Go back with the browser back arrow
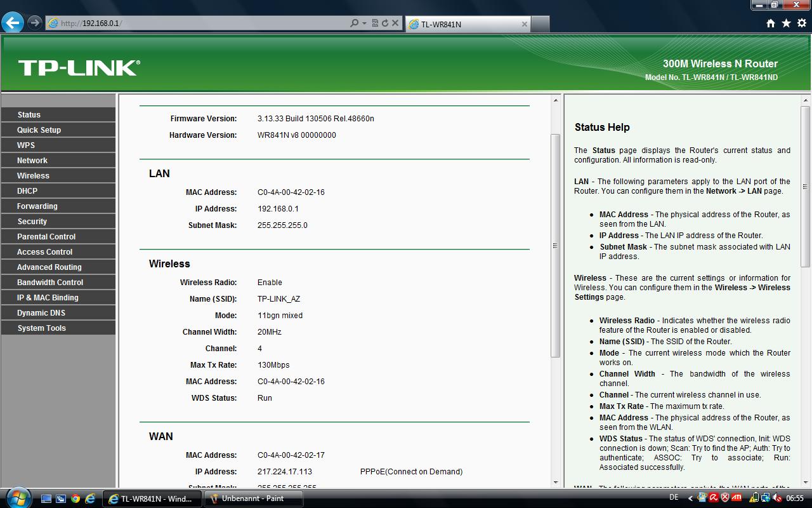The width and height of the screenshot is (812, 508). (x=13, y=23)
